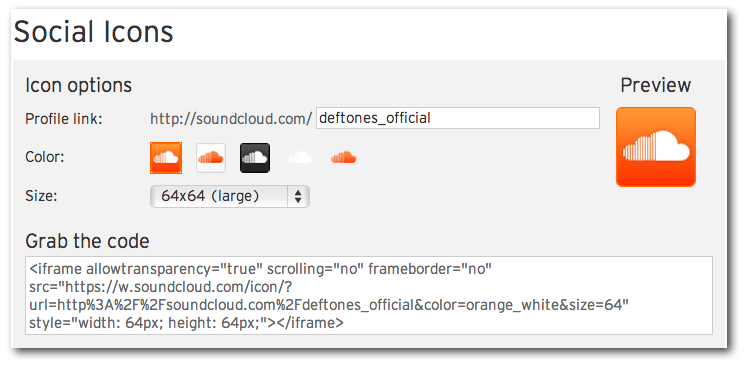Click the Icon options section heading

click(78, 86)
